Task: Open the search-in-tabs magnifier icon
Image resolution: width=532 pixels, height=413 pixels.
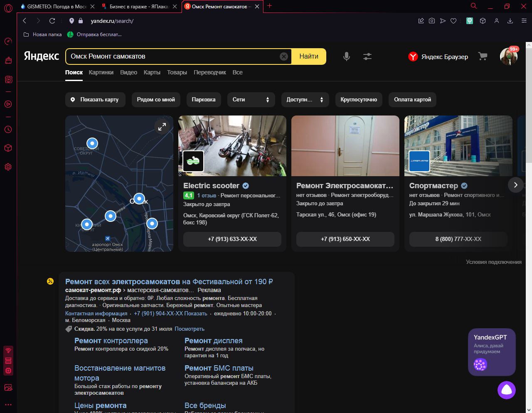Action: pyautogui.click(x=473, y=6)
